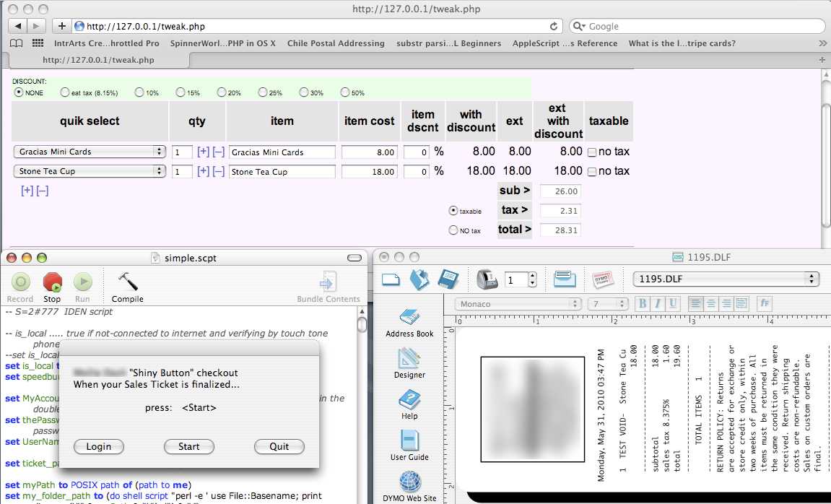The width and height of the screenshot is (831, 504).
Task: Open the font size 7 dropdown
Action: point(608,304)
